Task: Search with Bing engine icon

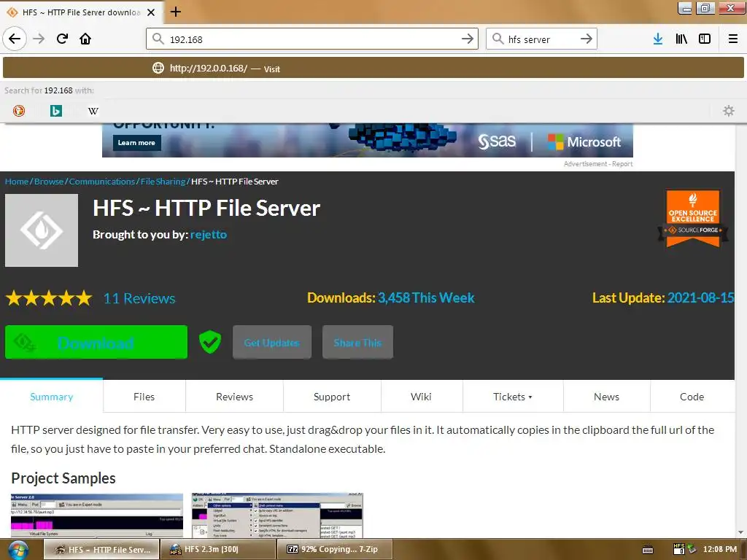Action: pyautogui.click(x=56, y=111)
